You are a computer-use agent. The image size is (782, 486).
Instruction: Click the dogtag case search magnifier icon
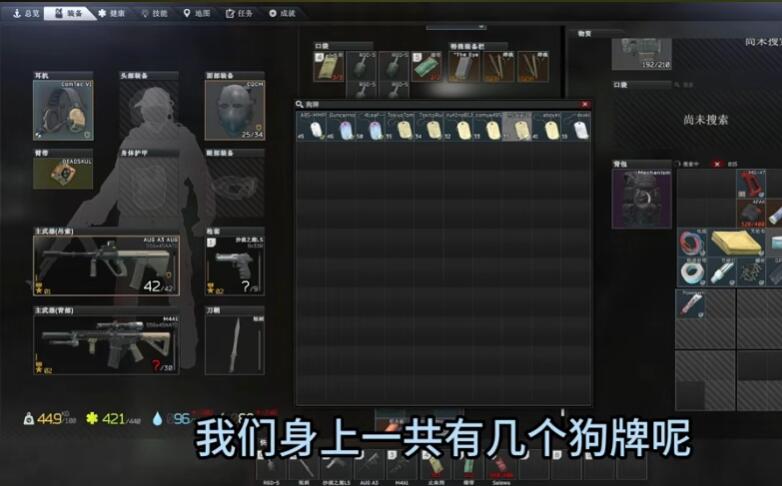tap(300, 104)
